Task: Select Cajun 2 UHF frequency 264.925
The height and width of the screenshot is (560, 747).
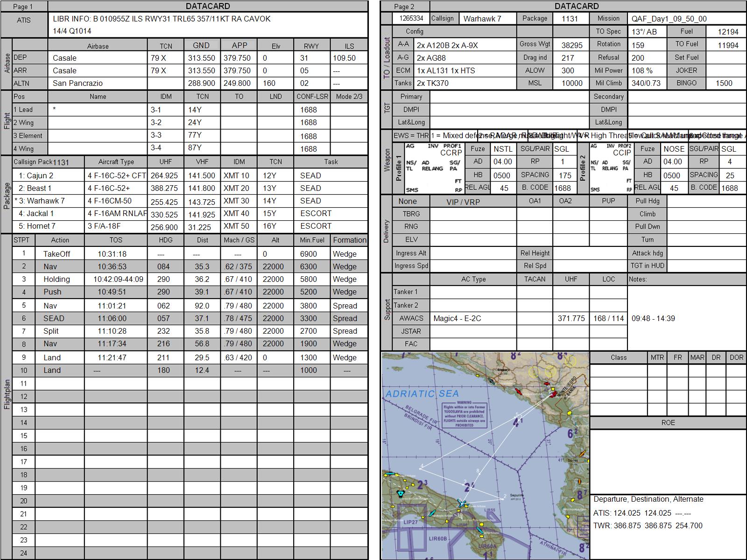Action: (164, 175)
